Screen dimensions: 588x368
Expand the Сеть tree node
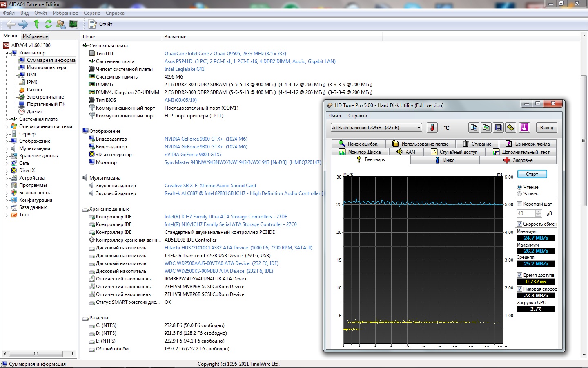coord(7,164)
